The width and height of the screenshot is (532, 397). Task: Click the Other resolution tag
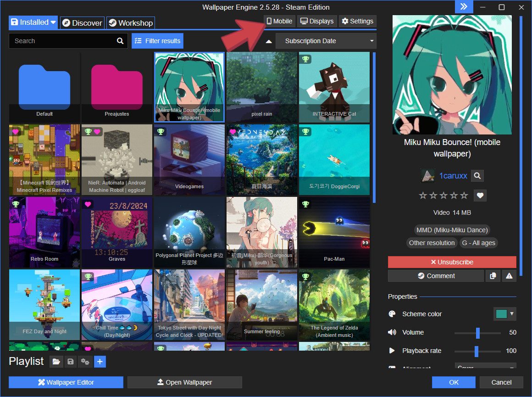[x=432, y=243]
